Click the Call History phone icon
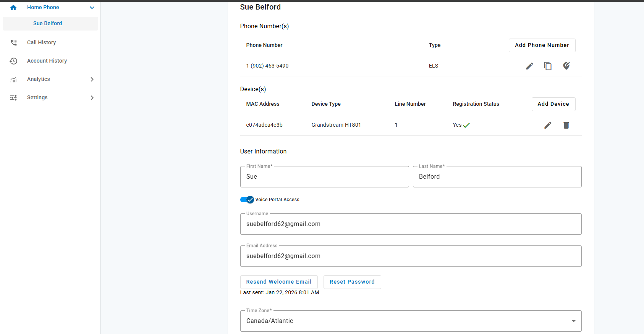The image size is (644, 334). [x=13, y=42]
